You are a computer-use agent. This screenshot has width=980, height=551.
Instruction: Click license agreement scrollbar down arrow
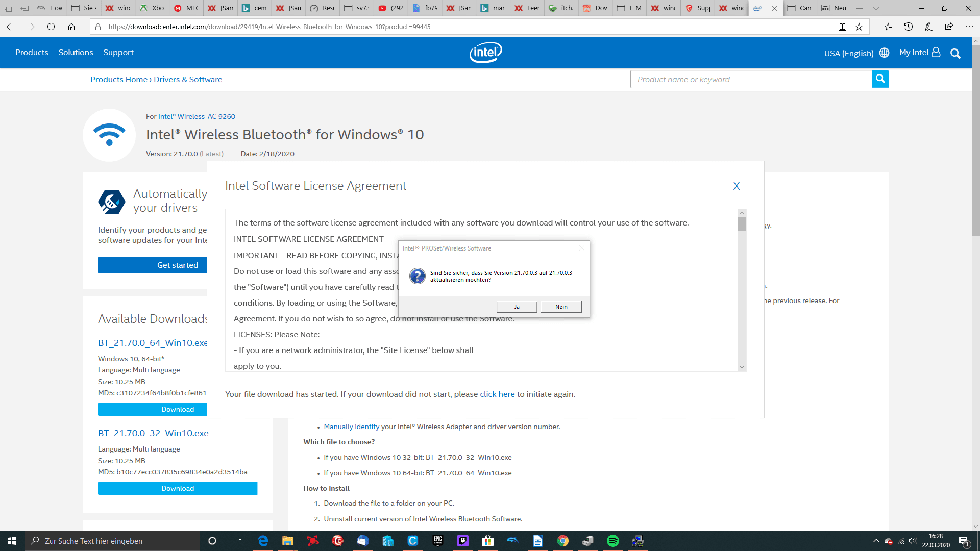(742, 367)
